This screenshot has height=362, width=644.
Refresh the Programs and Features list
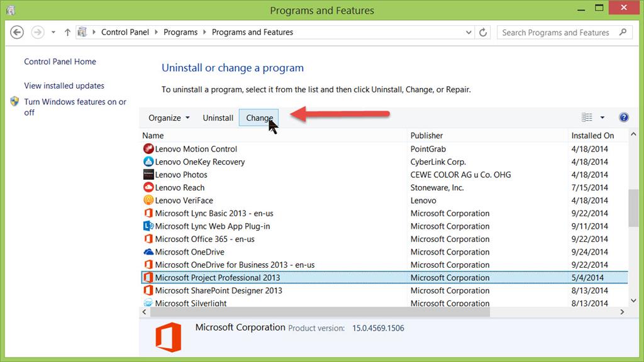point(483,32)
